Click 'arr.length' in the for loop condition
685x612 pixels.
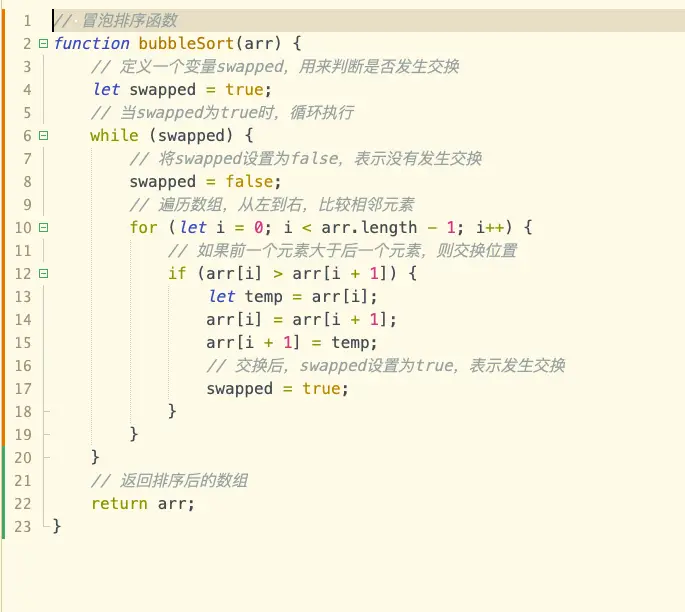tap(369, 228)
